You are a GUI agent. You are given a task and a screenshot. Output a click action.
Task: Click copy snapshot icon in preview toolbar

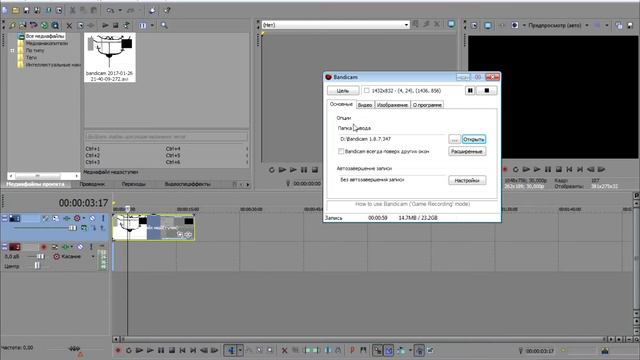(619, 25)
